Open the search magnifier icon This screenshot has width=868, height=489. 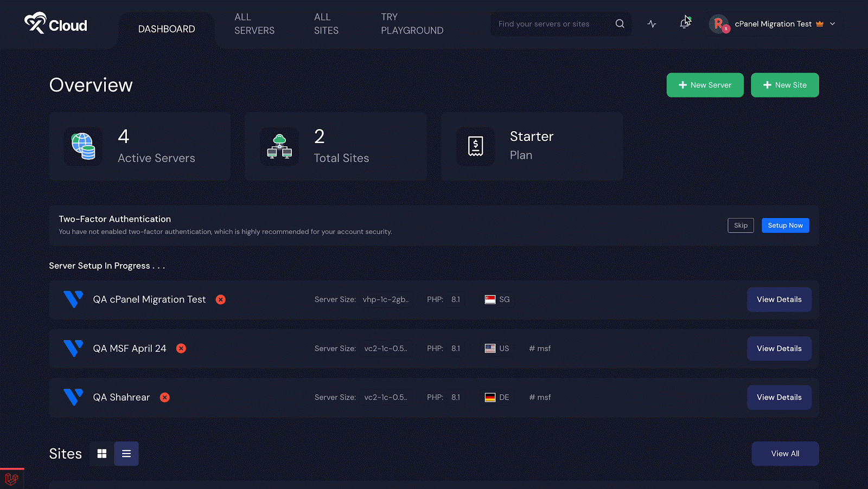tap(620, 24)
